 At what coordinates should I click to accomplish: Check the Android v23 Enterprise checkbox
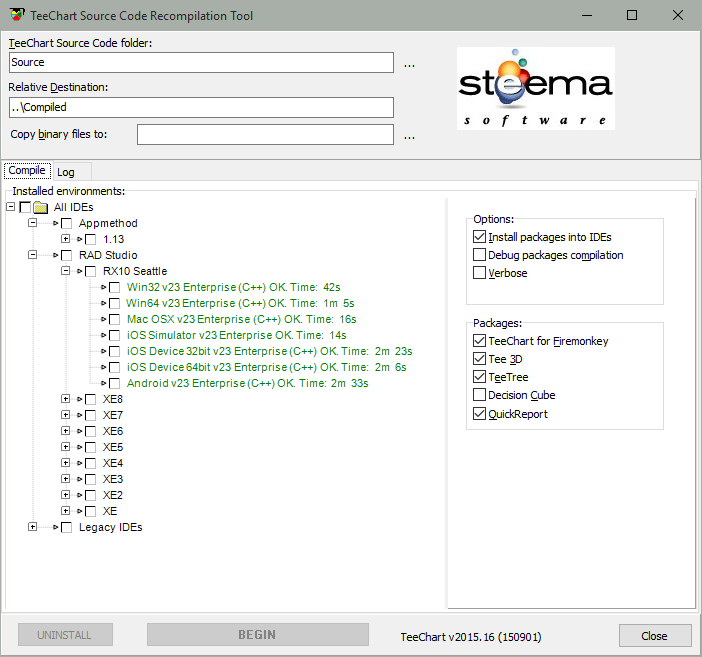(x=115, y=383)
